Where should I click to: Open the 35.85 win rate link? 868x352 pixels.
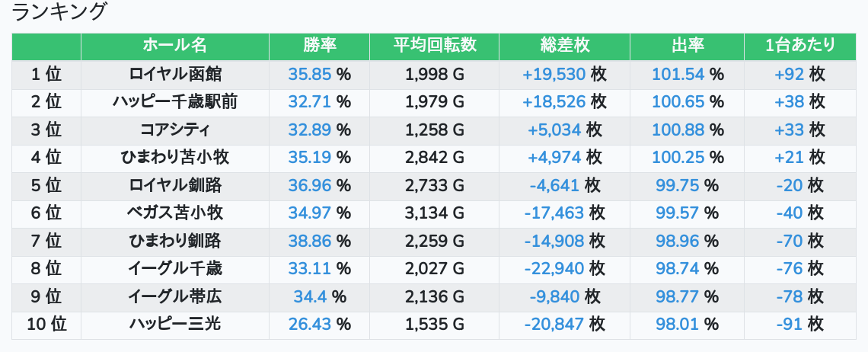click(311, 75)
